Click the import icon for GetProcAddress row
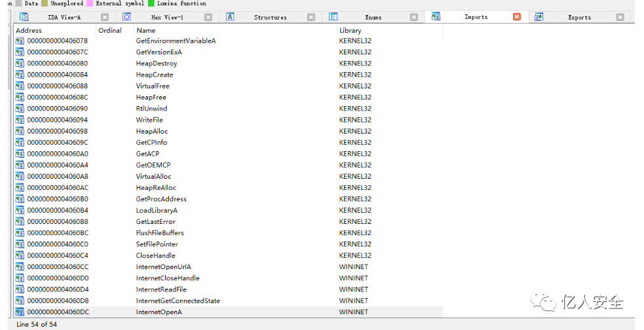Screen dimensions: 644x330 click(20, 198)
